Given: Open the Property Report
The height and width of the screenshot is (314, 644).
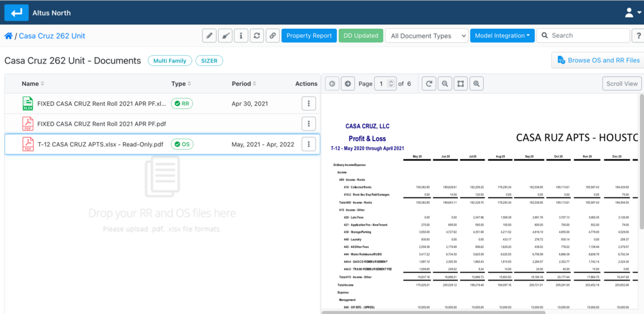Looking at the screenshot, I should point(309,36).
